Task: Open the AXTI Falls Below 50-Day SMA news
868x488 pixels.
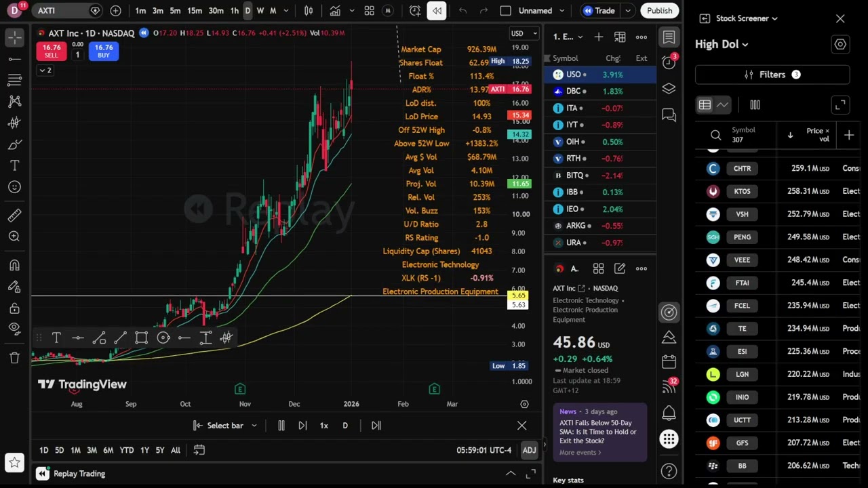Action: click(598, 432)
